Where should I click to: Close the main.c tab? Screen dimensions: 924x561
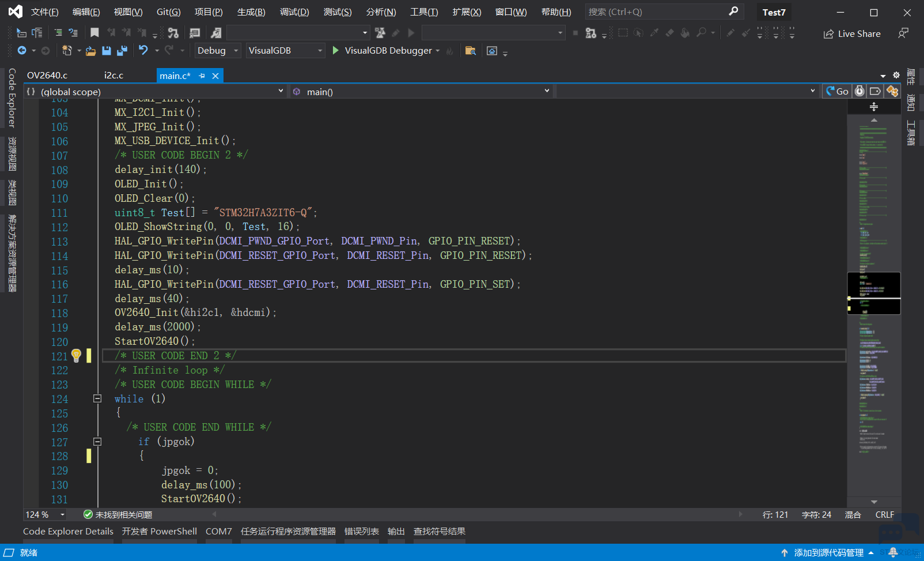(215, 76)
